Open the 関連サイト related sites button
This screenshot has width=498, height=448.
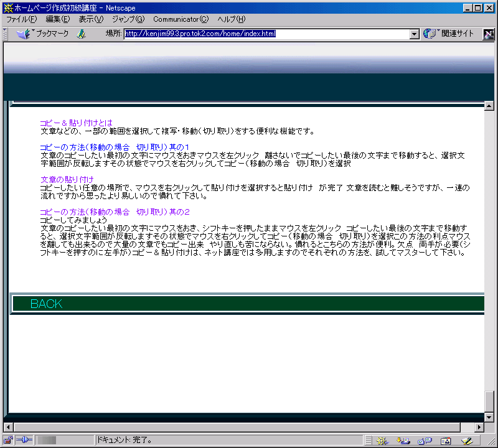[x=448, y=34]
